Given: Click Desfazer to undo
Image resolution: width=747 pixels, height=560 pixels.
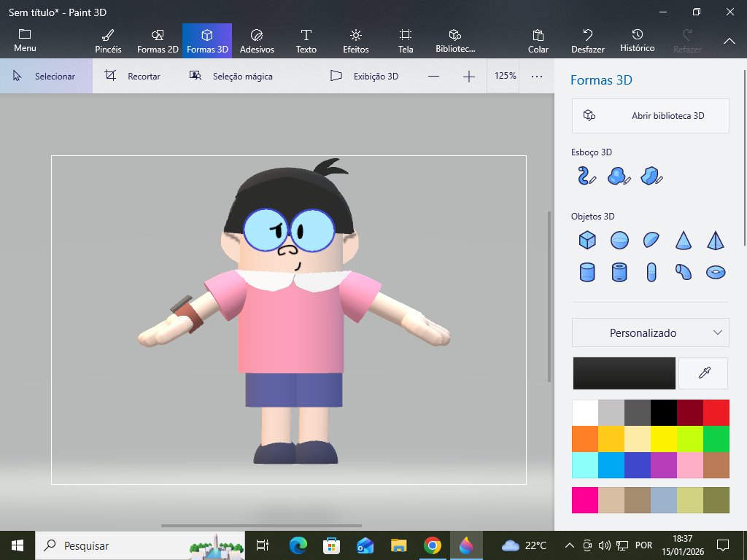Looking at the screenshot, I should [588, 41].
